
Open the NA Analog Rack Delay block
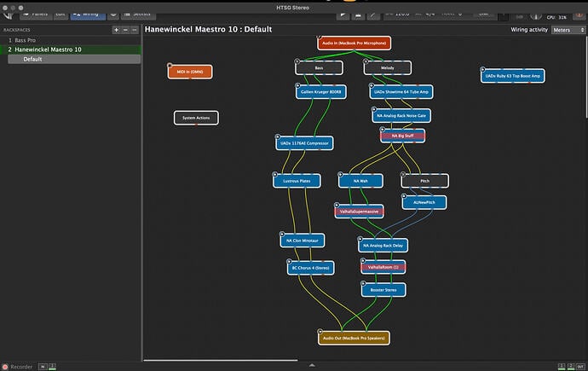(383, 246)
